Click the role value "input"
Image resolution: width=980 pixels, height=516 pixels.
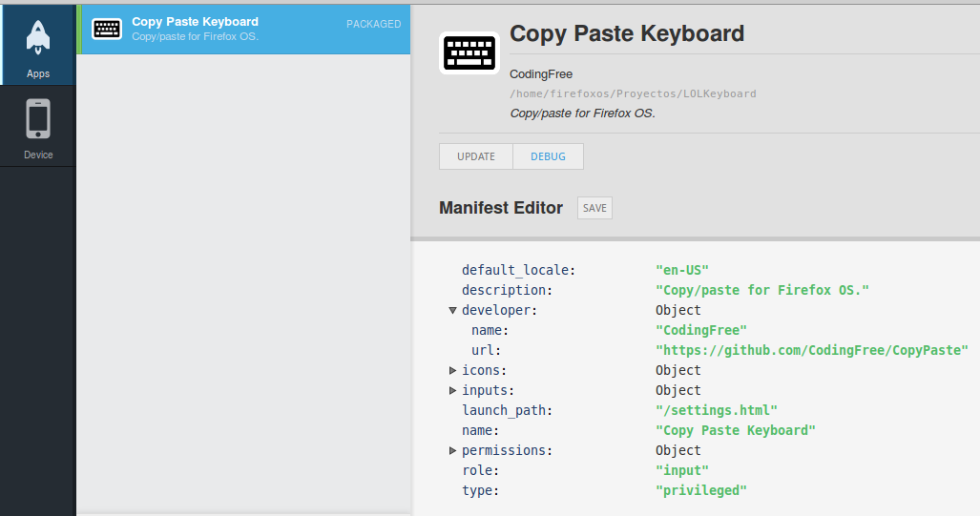(682, 470)
